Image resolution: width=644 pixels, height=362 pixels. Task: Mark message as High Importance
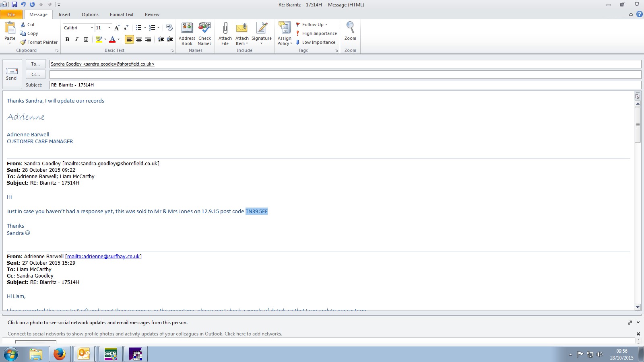coord(316,33)
